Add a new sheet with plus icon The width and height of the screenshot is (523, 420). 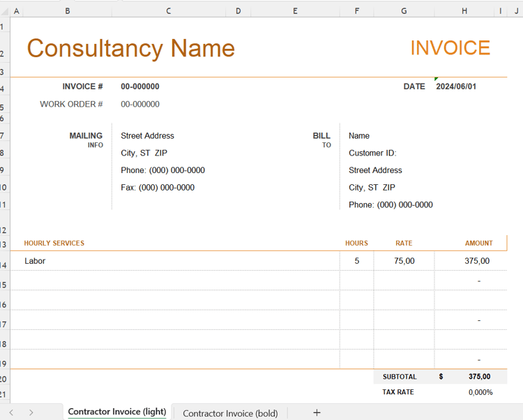pos(317,412)
